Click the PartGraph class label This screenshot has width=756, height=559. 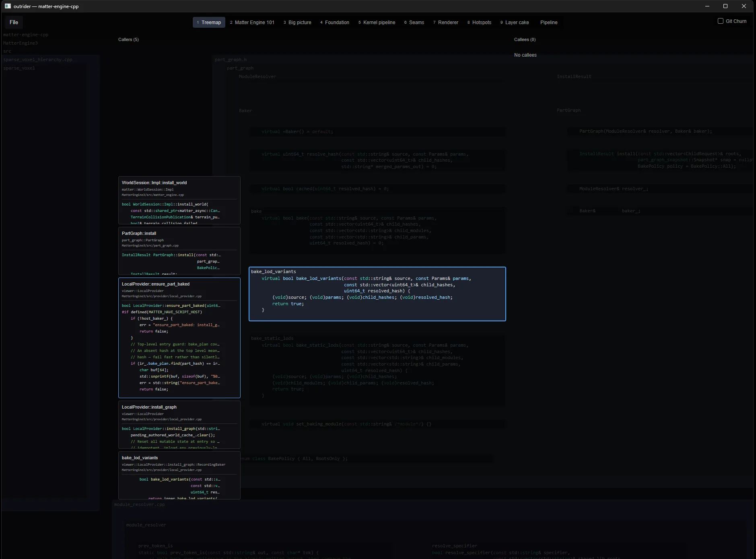[x=569, y=110]
